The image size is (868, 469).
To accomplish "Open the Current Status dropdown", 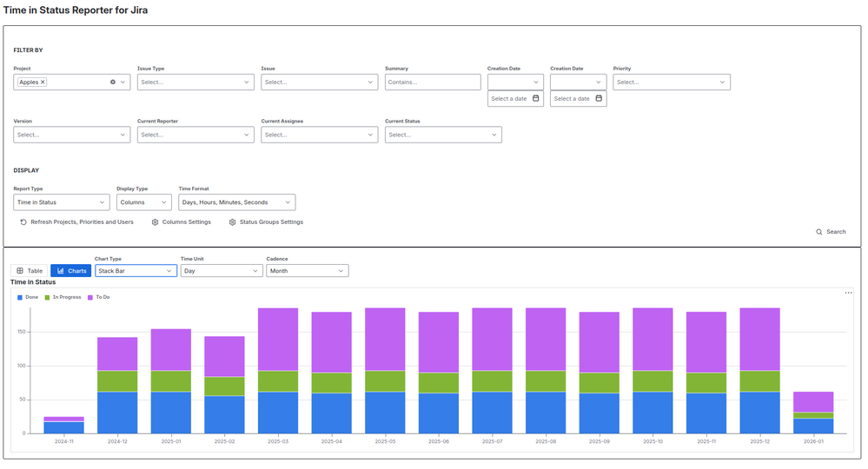I will point(443,135).
